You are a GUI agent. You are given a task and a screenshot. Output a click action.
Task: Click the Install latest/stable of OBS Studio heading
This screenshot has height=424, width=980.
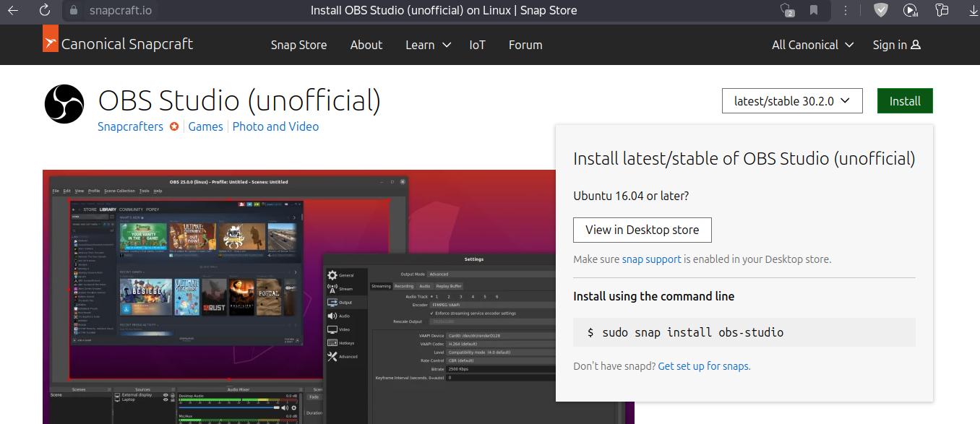coord(744,159)
